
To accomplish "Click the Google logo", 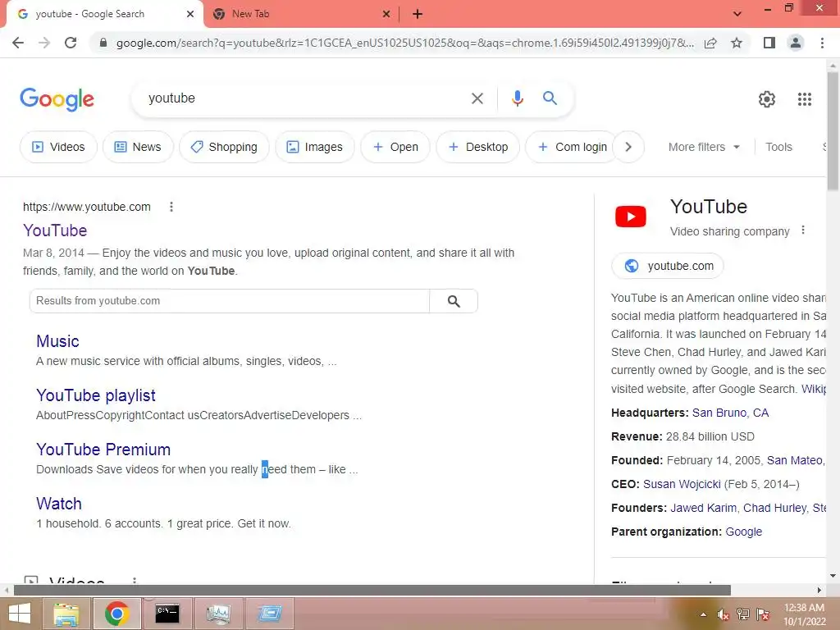I will tap(57, 99).
